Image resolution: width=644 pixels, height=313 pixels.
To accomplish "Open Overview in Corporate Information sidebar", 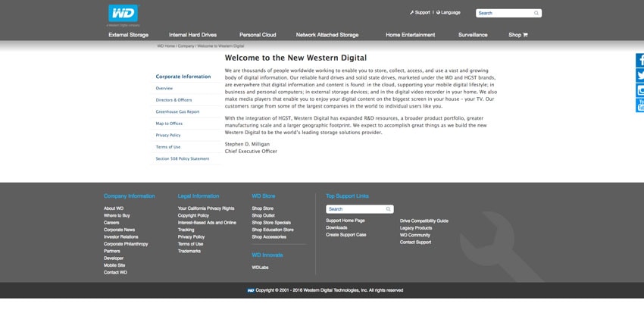I will pos(164,89).
